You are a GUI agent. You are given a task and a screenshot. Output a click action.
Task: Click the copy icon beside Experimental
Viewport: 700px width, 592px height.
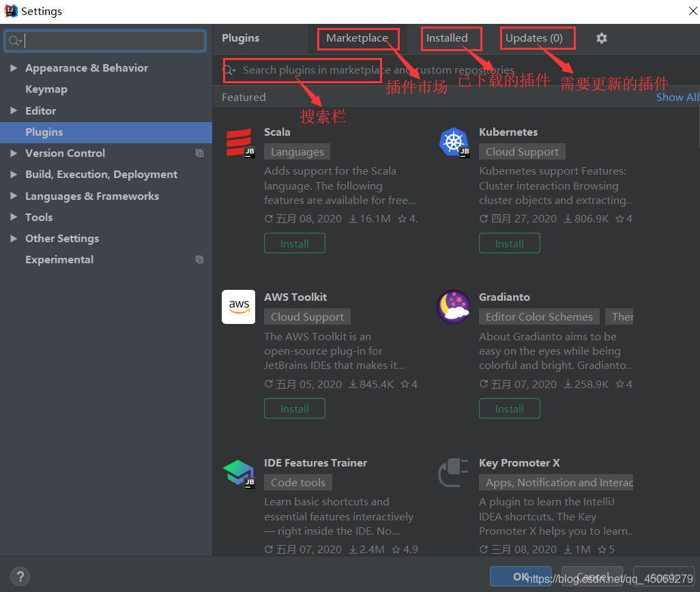[199, 260]
